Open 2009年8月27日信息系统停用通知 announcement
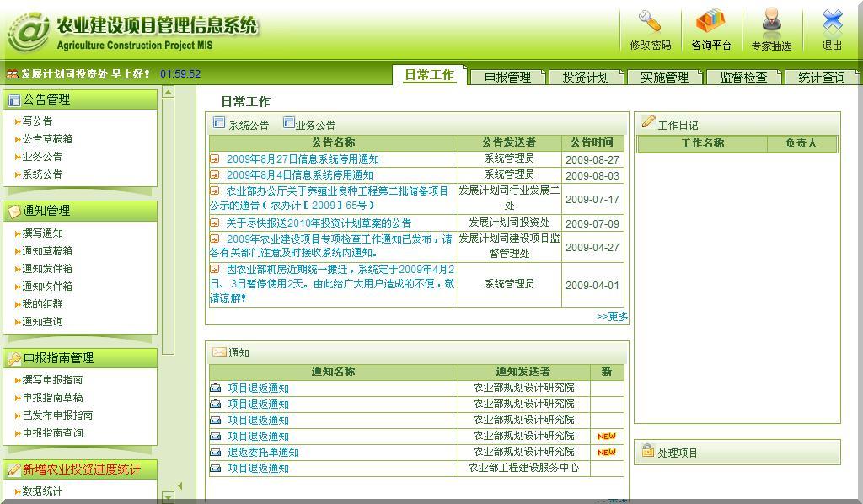The width and height of the screenshot is (863, 504). [303, 159]
